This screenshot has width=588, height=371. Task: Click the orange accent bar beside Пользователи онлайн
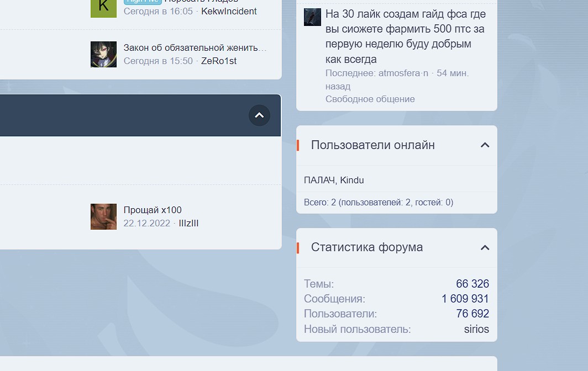point(299,145)
